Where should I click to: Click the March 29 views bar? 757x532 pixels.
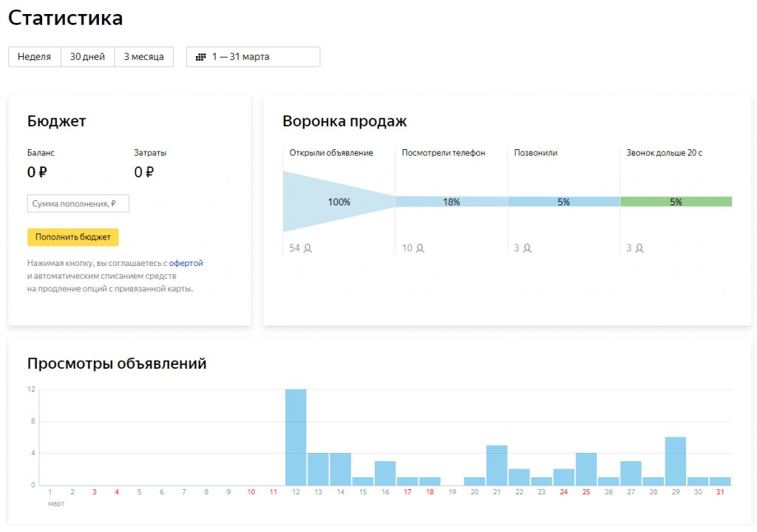[676, 461]
